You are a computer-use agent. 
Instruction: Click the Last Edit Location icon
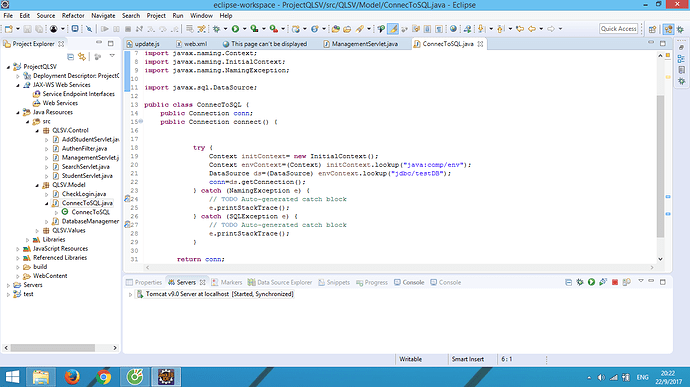pyautogui.click(x=520, y=29)
